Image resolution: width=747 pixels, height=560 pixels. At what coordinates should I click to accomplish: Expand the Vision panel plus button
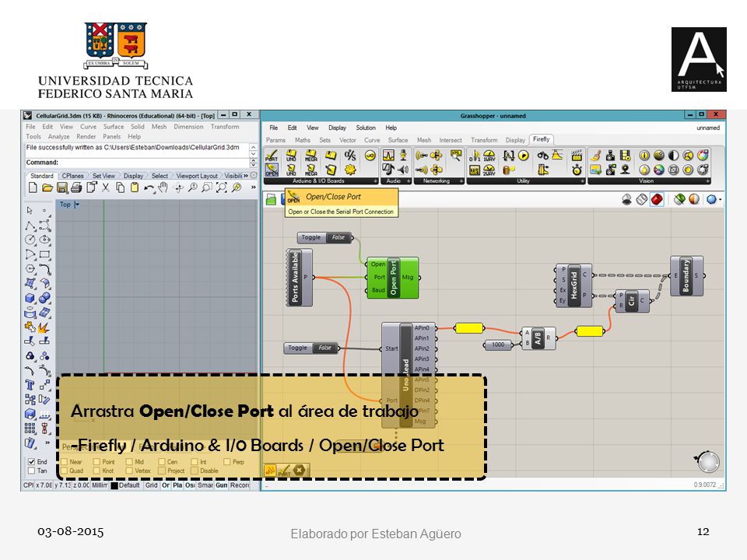tap(708, 181)
